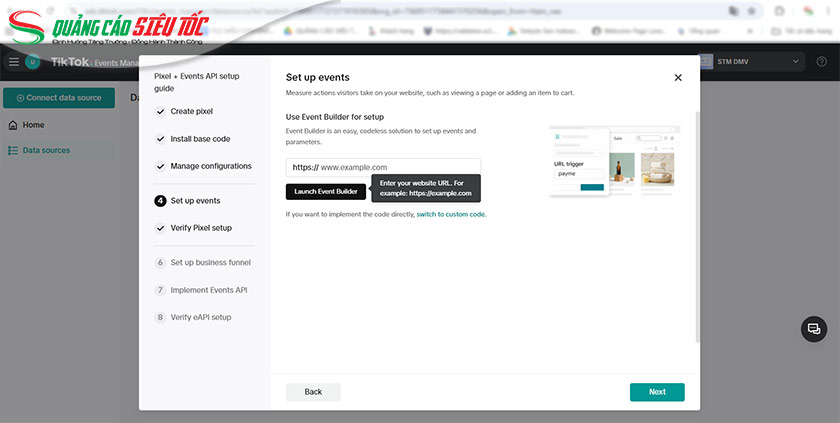Open Manage configurations step
This screenshot has width=840, height=423.
coord(211,166)
